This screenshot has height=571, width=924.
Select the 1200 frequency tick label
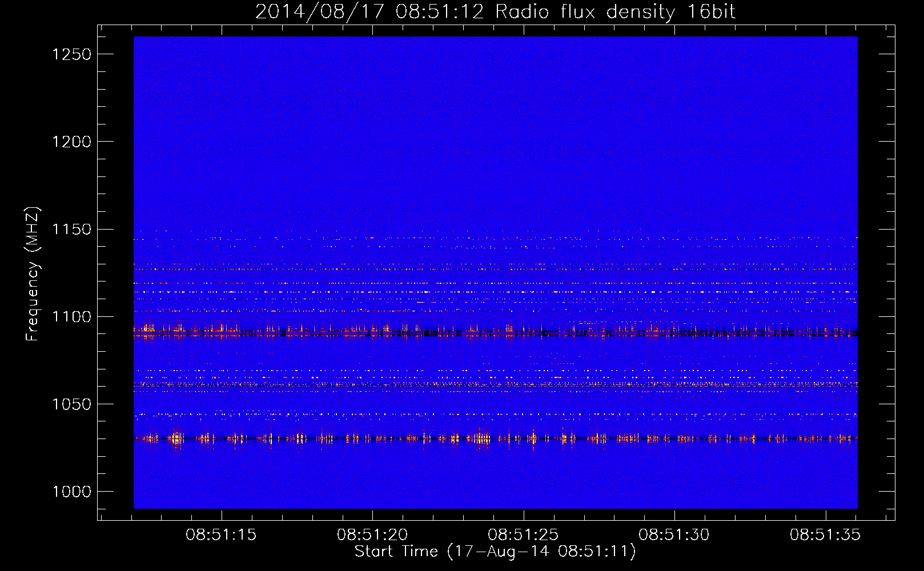pyautogui.click(x=71, y=142)
